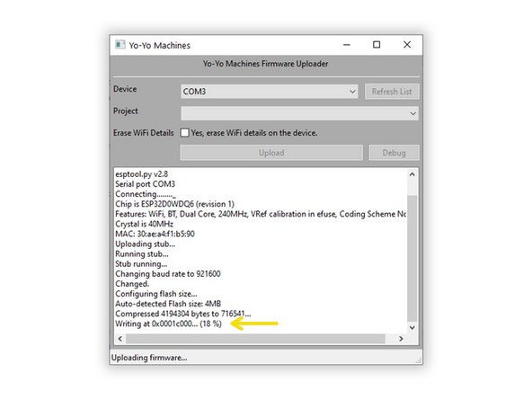This screenshot has height=399, width=532.
Task: Open the Device COM3 dropdown
Action: pos(270,92)
